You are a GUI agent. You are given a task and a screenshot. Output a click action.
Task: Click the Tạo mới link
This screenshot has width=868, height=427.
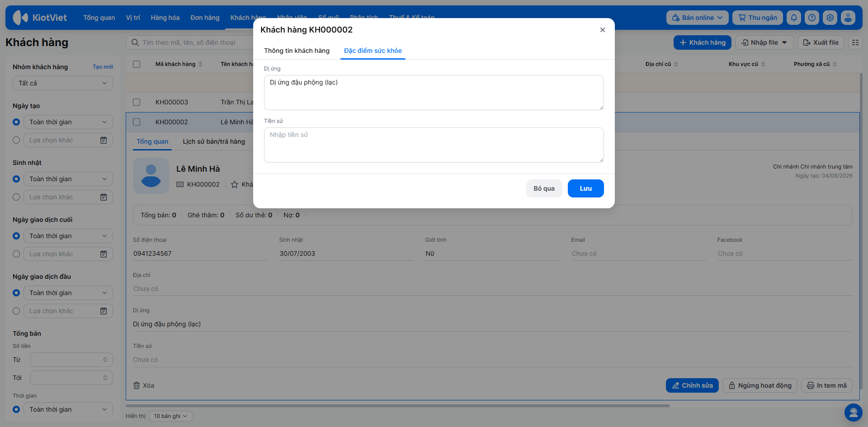point(103,67)
